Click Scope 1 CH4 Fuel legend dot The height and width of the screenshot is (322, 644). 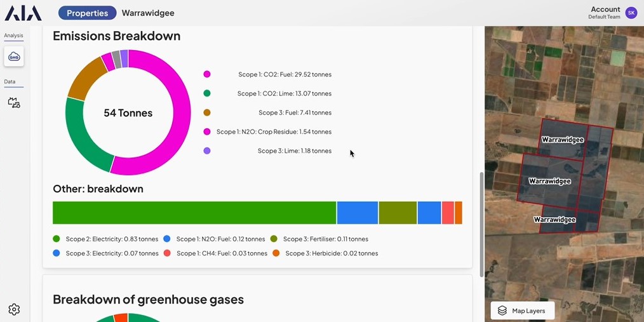(x=167, y=253)
